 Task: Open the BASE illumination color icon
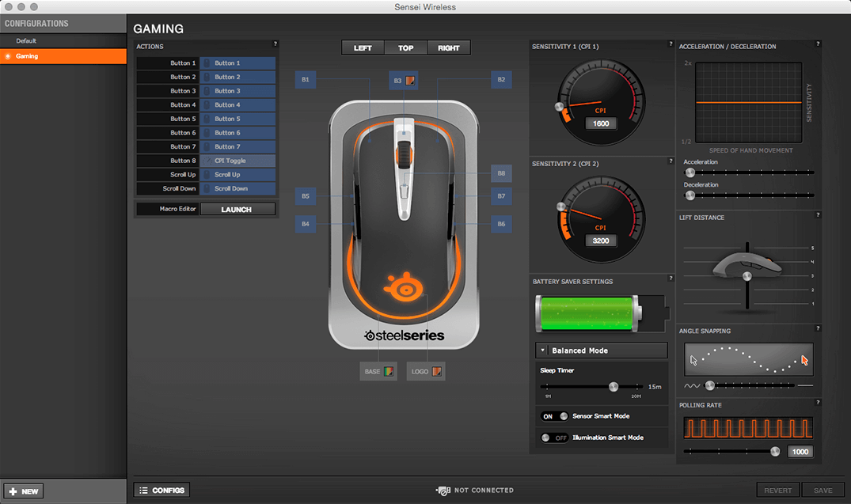point(389,371)
